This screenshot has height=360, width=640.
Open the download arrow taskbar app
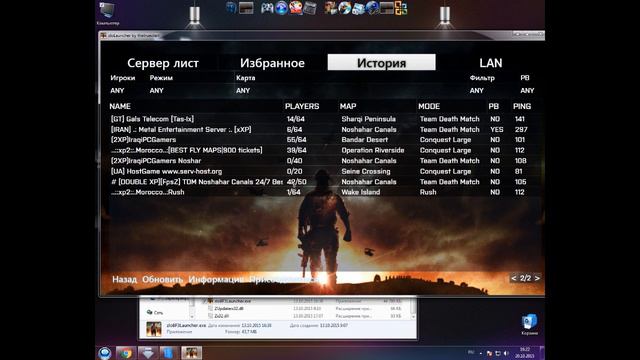[x=147, y=353]
